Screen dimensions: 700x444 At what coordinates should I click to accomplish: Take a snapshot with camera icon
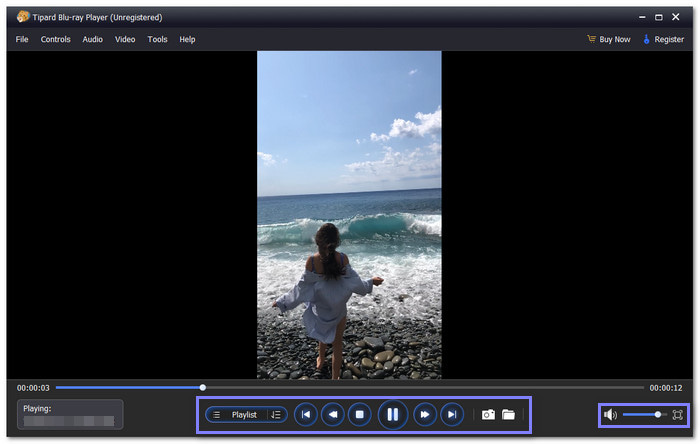(x=488, y=415)
